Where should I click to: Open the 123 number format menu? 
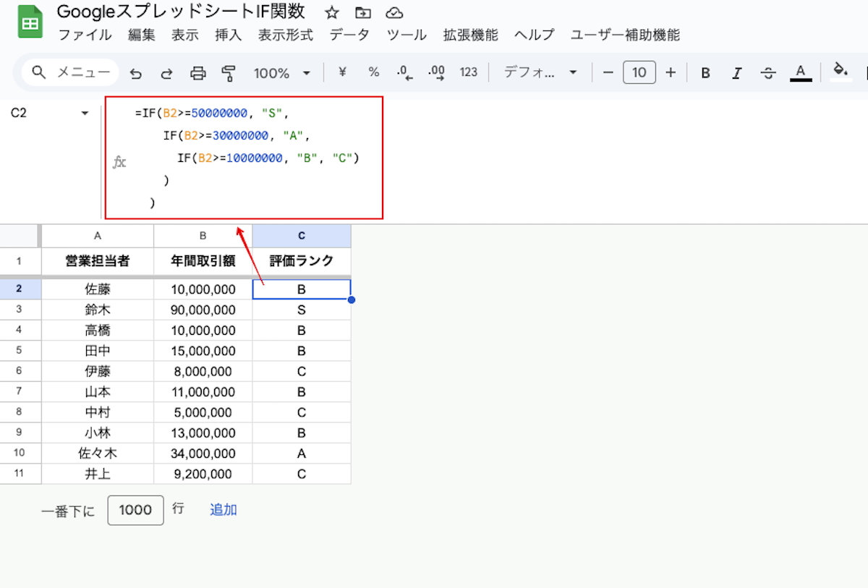(x=469, y=72)
